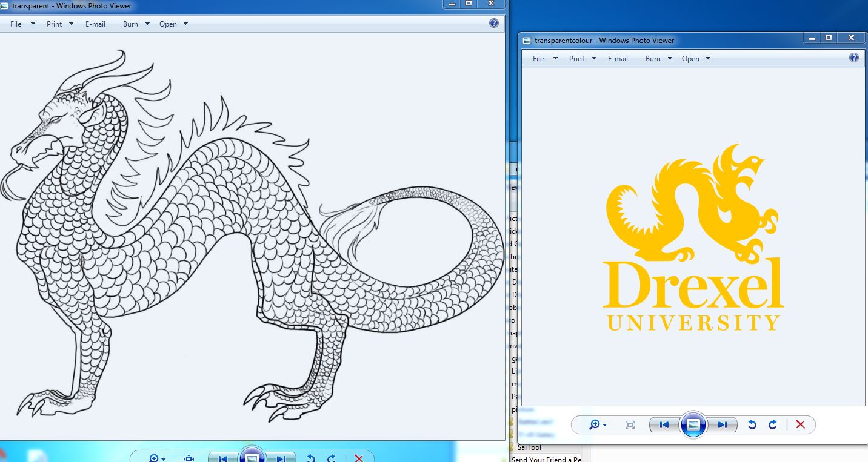Go to next image in transparentcolour viewer
Screen dimensions: 868x462
(x=722, y=425)
